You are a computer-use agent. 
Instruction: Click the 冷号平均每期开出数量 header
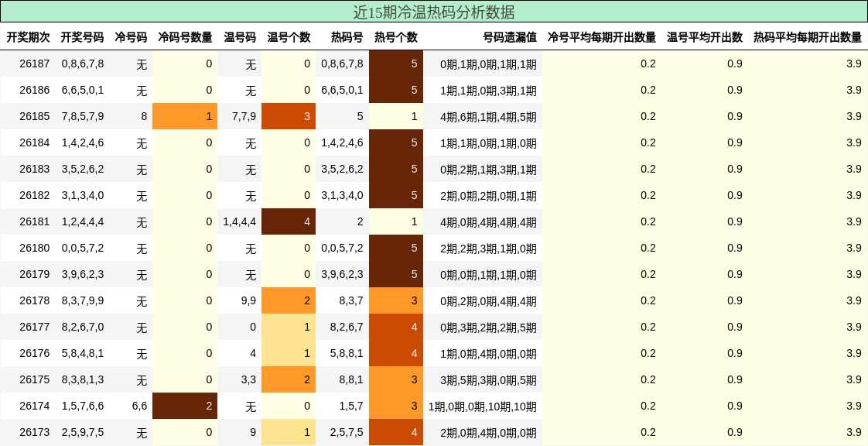602,37
